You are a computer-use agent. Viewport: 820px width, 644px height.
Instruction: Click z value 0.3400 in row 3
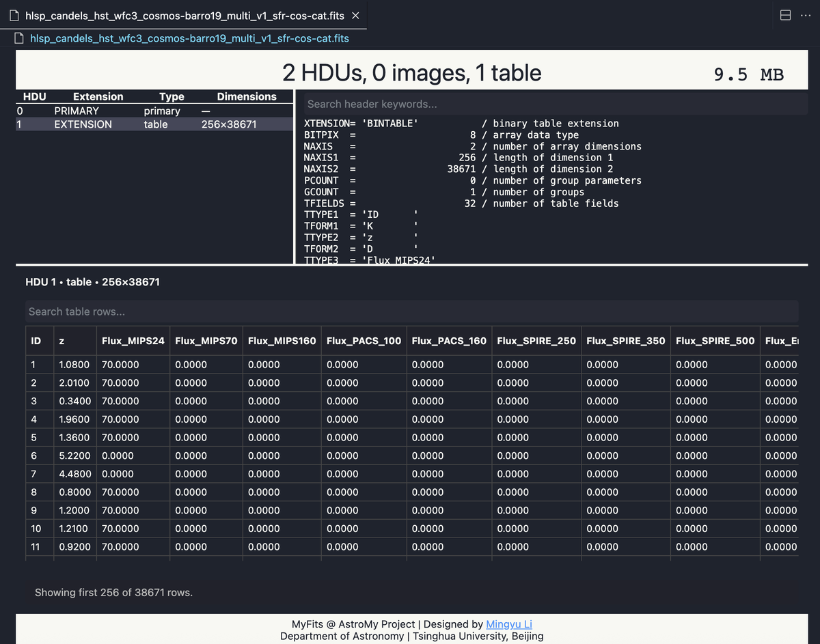point(75,401)
